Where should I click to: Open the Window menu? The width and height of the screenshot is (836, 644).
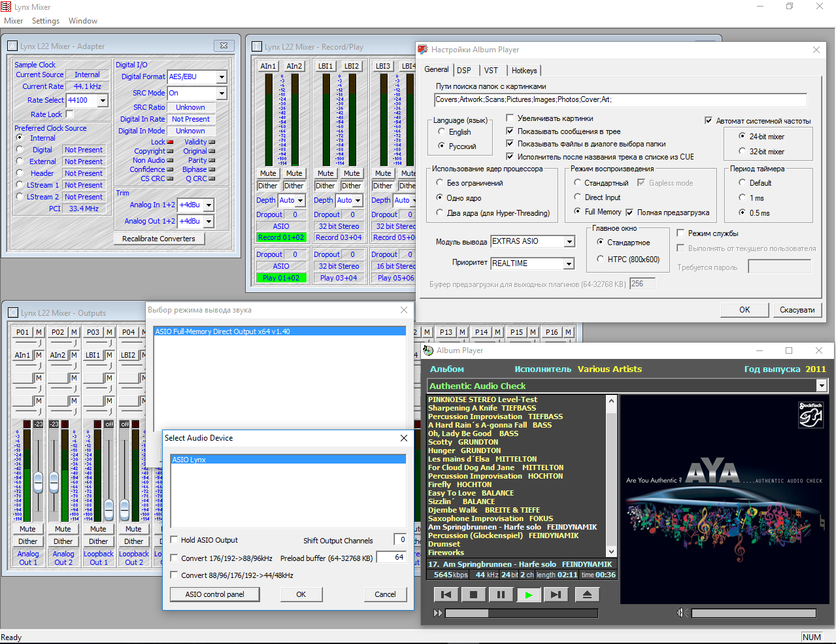[83, 21]
